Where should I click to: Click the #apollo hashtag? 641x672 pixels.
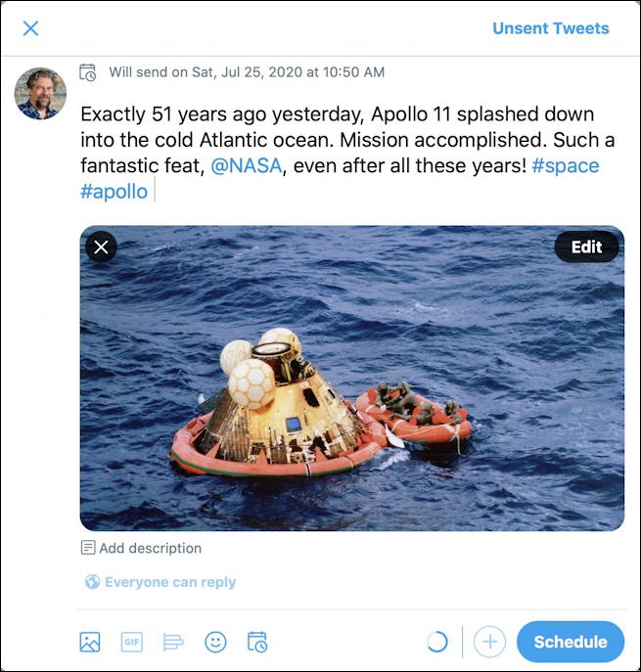114,192
